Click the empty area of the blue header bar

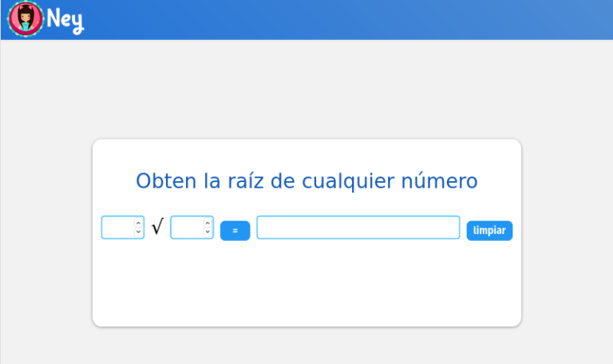pos(359,19)
